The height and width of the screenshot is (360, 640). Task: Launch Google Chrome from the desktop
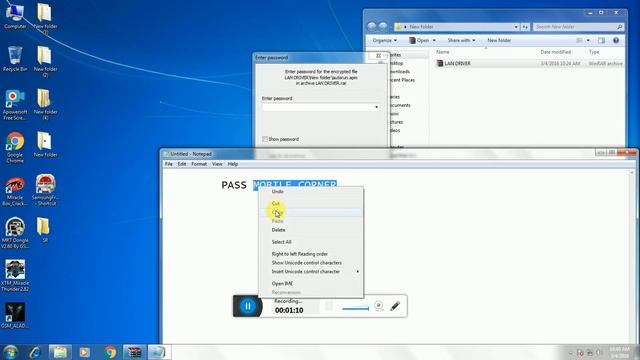pos(15,147)
